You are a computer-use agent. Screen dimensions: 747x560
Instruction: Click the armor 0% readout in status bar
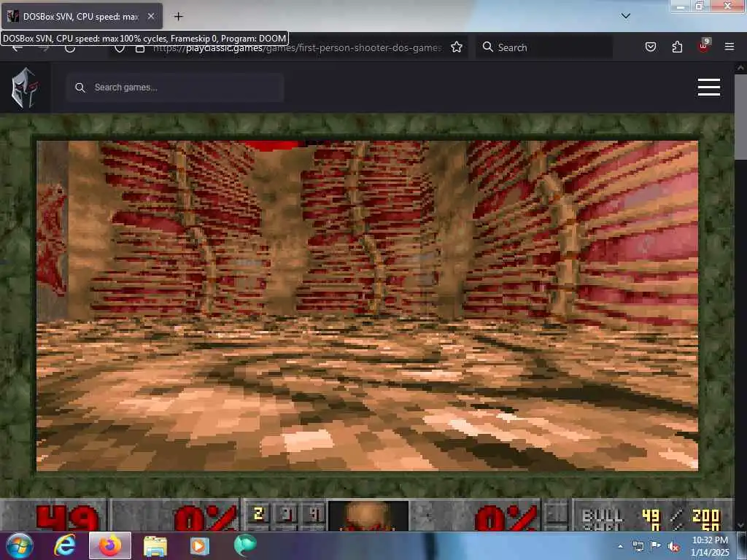506,518
